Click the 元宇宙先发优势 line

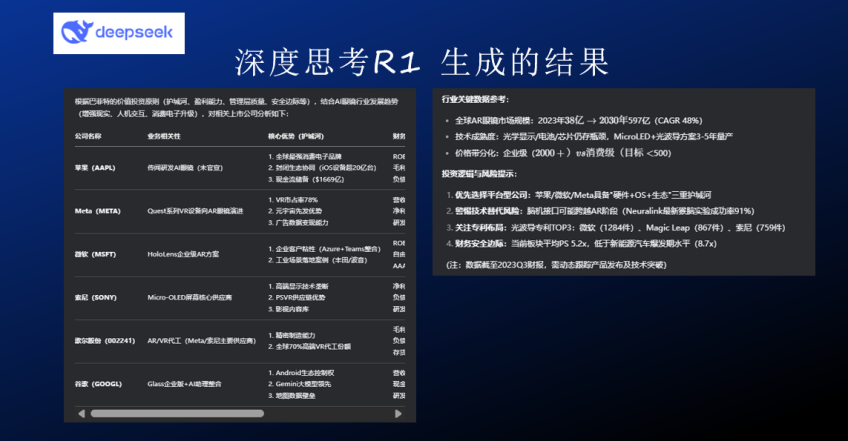click(x=295, y=211)
